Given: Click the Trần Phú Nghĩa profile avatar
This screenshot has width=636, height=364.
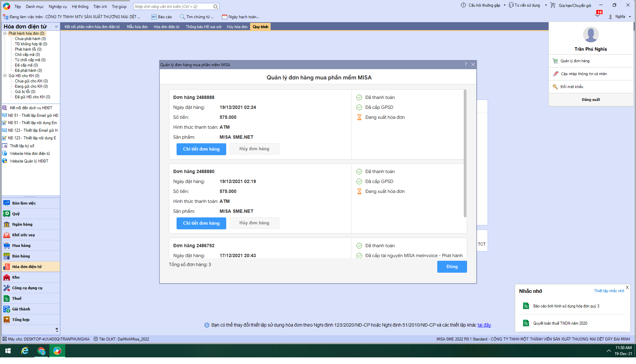Looking at the screenshot, I should pos(591,34).
